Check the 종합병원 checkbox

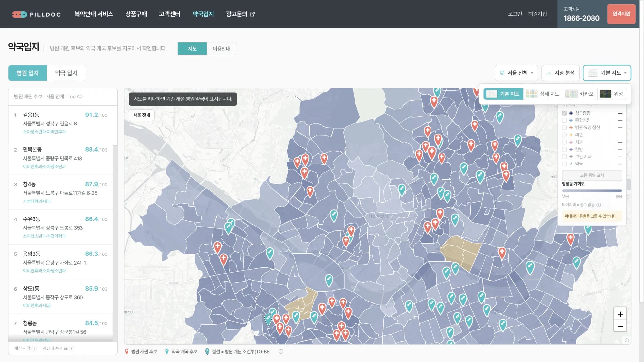[564, 120]
